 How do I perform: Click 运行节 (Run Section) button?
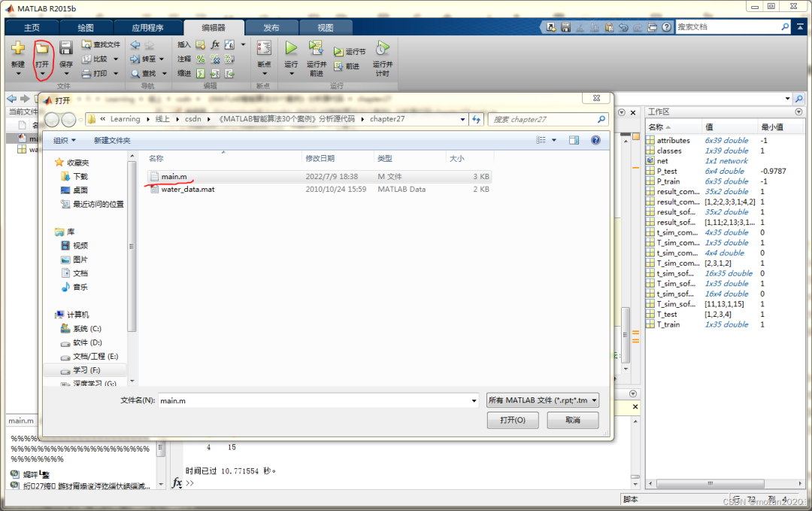pos(350,52)
